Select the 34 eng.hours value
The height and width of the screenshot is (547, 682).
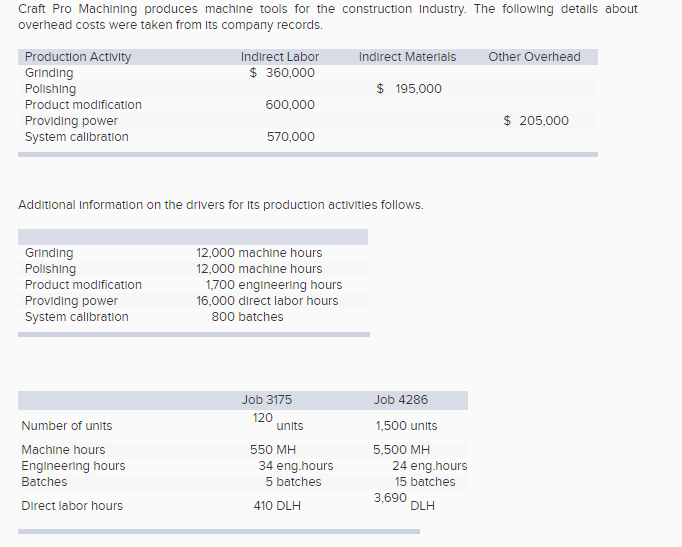pyautogui.click(x=296, y=466)
